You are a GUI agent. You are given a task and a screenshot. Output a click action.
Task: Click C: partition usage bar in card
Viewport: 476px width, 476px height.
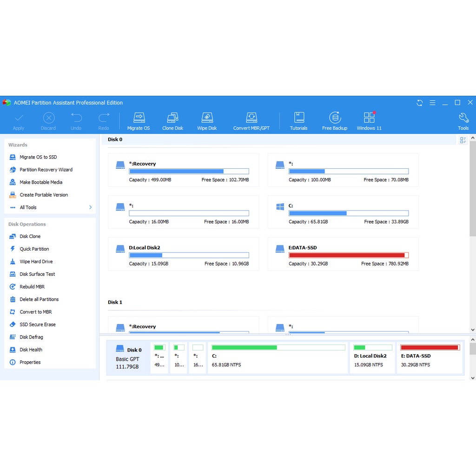pyautogui.click(x=349, y=213)
